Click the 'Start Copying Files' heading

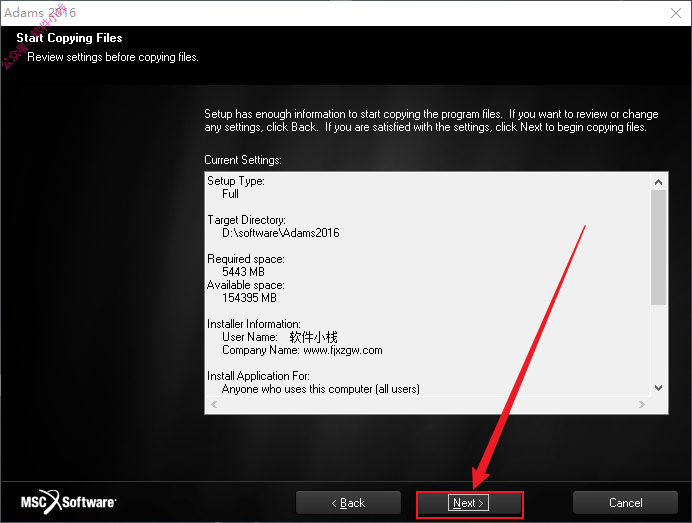[69, 38]
